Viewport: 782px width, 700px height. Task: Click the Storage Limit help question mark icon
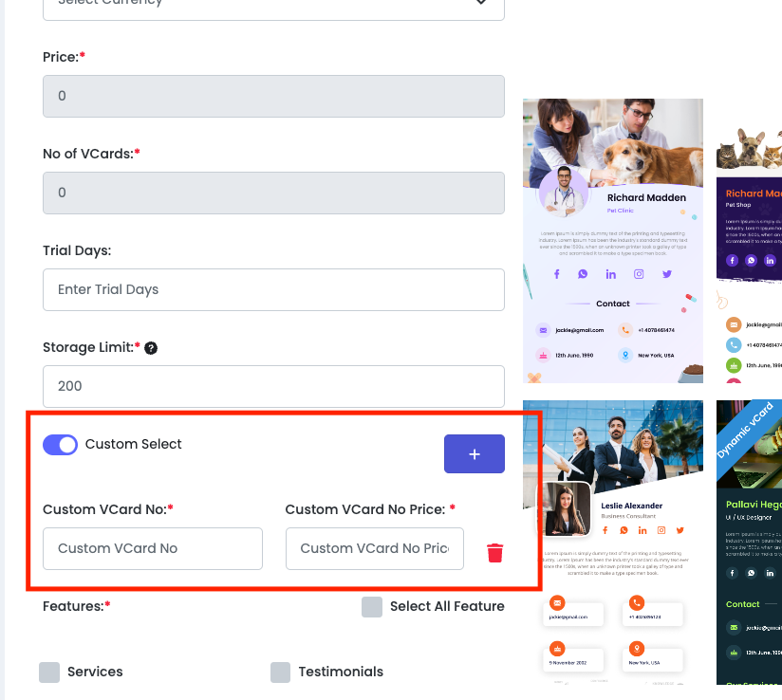tap(151, 348)
